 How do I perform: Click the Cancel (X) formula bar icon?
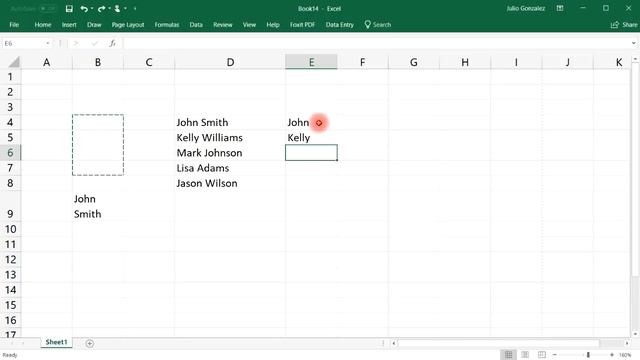(x=76, y=43)
